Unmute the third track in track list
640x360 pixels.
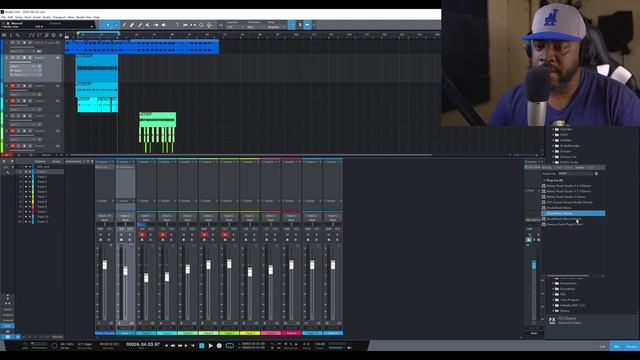point(13,101)
